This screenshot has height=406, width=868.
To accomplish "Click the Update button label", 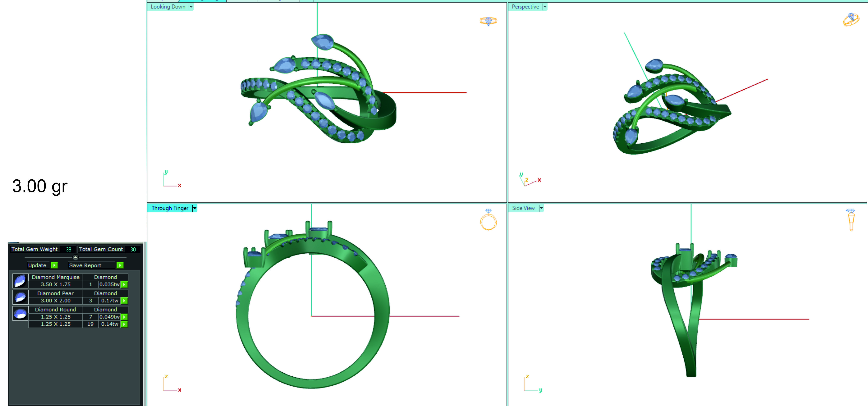I will click(37, 265).
